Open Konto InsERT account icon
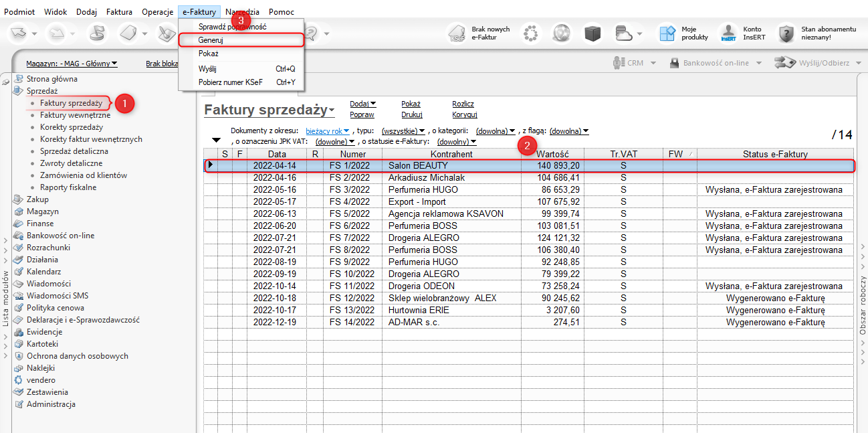 pos(728,33)
